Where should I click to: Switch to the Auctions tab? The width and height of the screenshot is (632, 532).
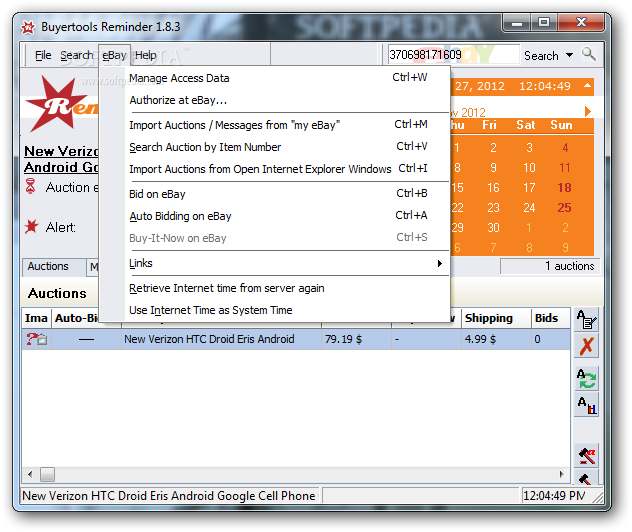click(x=54, y=266)
